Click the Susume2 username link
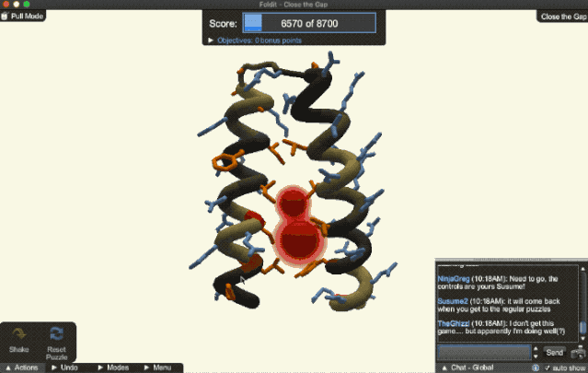Screen dimensions: 588x373 [x=453, y=301]
